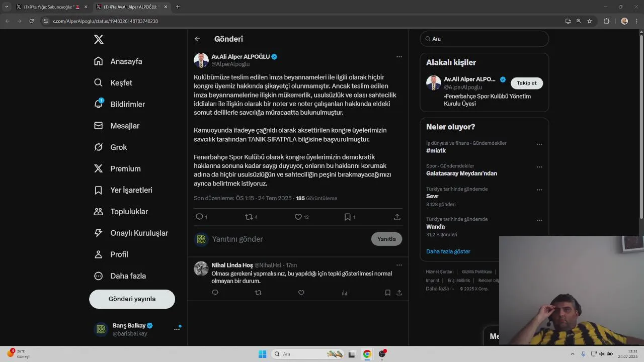This screenshot has height=362, width=644.
Task: Go back using Gönderi arrow
Action: (198, 39)
